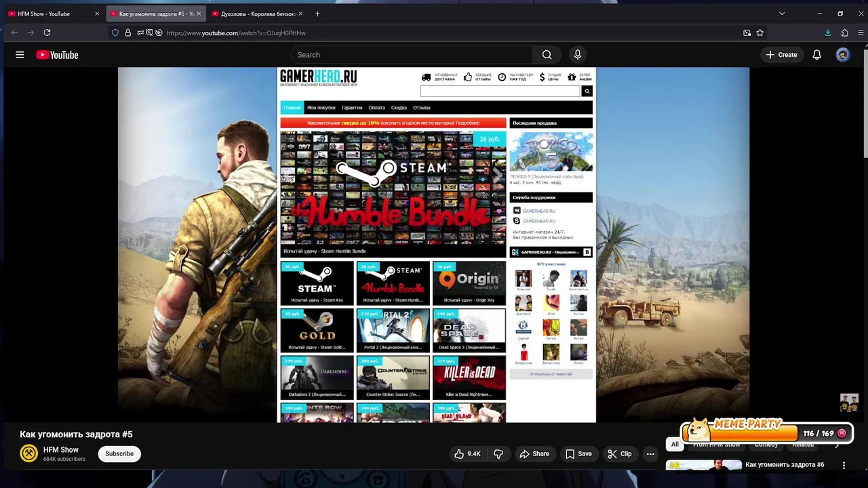The width and height of the screenshot is (868, 488).
Task: Subscribe to HFM Show channel
Action: 119,453
